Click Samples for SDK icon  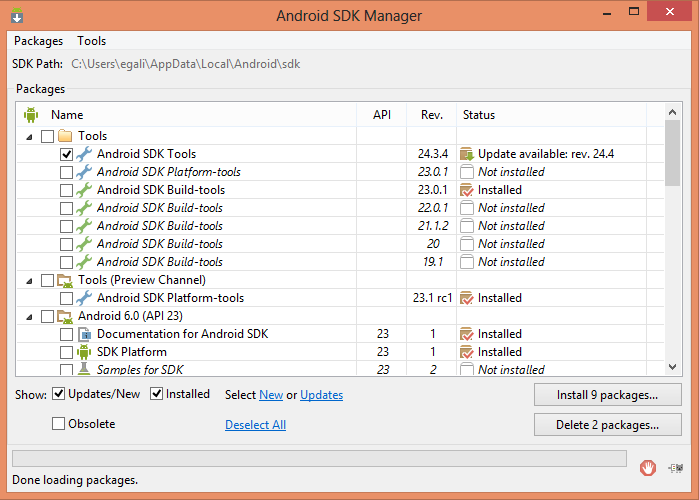84,368
